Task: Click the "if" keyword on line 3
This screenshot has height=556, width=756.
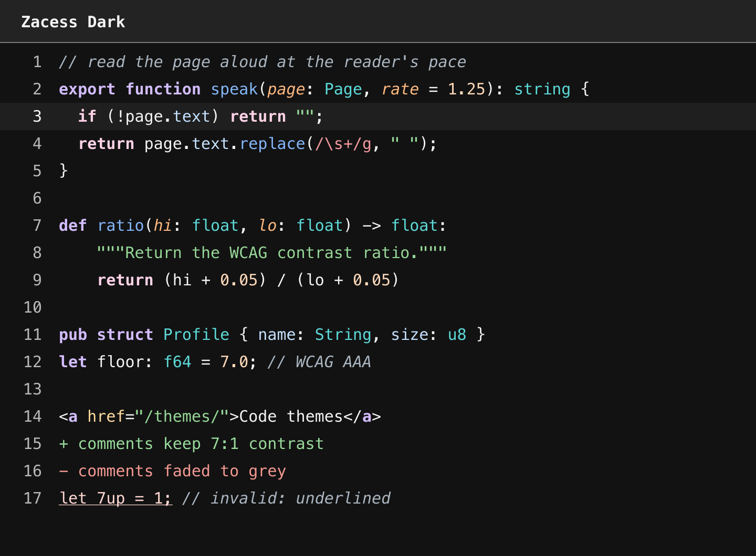Action: [87, 116]
